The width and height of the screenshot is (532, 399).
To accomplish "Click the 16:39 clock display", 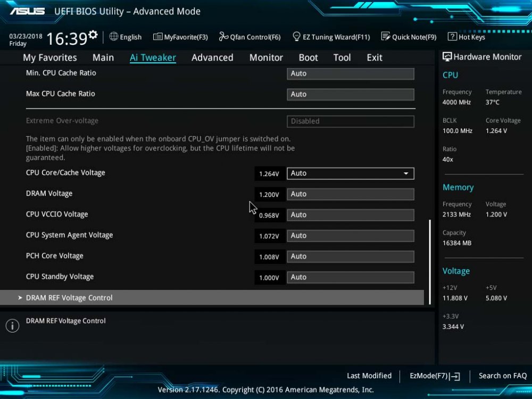I will pos(67,39).
